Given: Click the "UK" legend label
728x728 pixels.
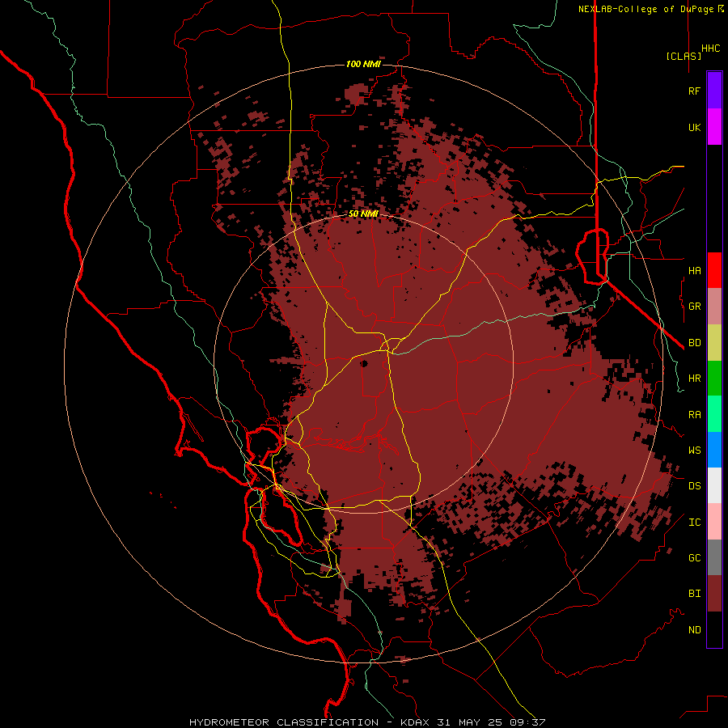Looking at the screenshot, I should coord(694,128).
